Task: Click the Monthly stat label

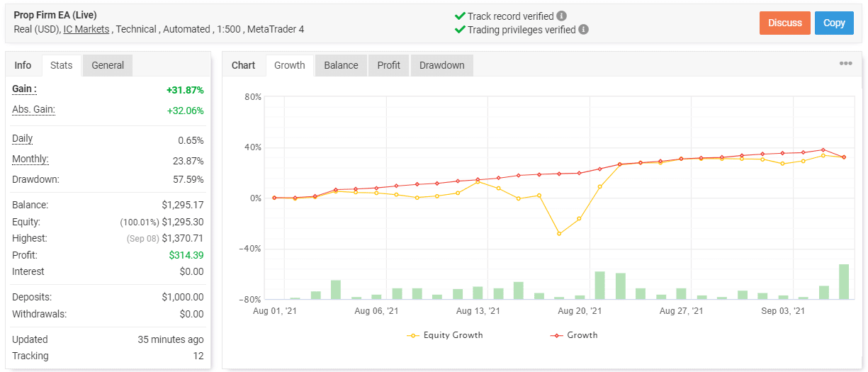Action: click(x=30, y=159)
